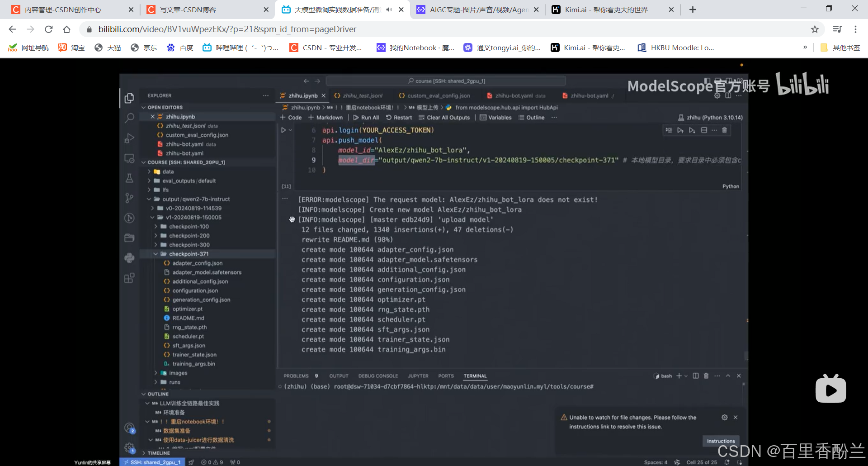The image size is (868, 466).
Task: Open the Accounts icon in activity bar
Action: tap(129, 428)
